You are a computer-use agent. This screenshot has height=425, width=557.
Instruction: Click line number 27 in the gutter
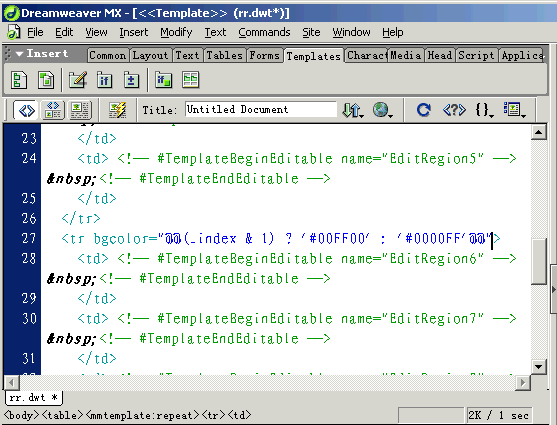[x=29, y=238]
